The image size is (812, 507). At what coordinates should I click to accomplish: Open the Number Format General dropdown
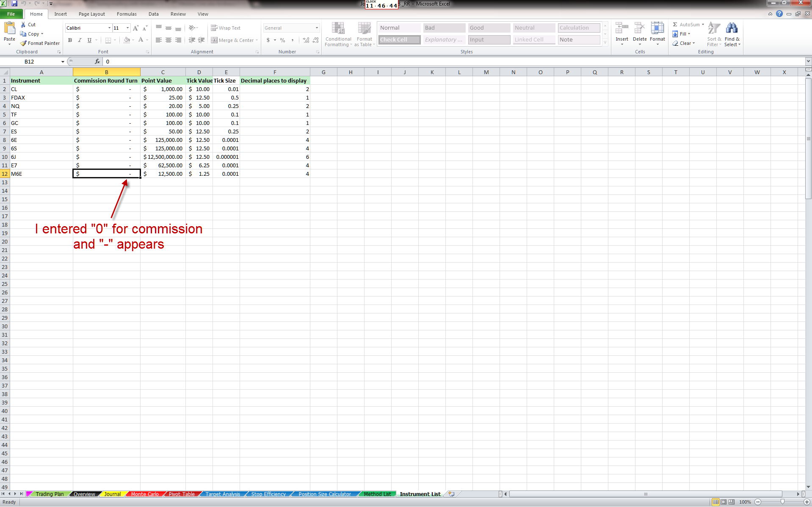(317, 28)
